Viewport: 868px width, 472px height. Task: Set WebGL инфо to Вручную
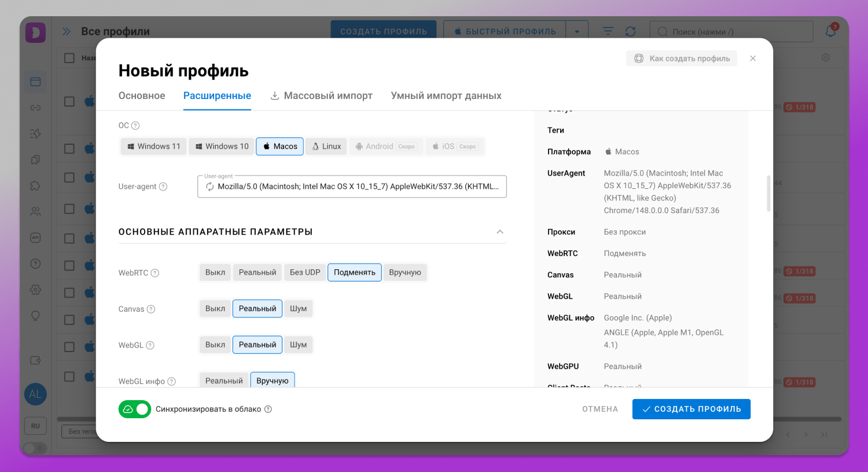click(x=273, y=380)
